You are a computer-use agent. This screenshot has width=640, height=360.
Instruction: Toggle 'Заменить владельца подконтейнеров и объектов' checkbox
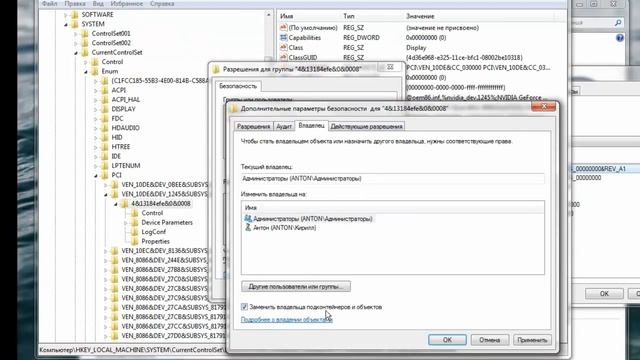244,307
